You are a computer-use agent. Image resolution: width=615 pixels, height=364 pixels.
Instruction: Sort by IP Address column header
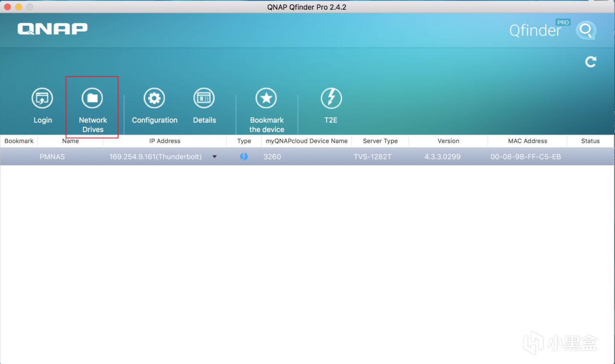click(165, 141)
